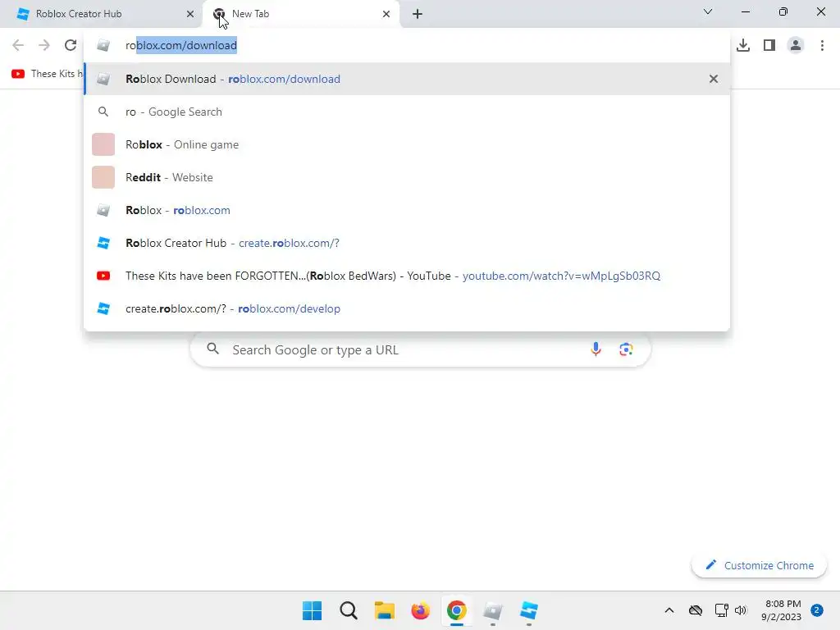Select the New Tab tab
840x630 pixels.
(300, 14)
